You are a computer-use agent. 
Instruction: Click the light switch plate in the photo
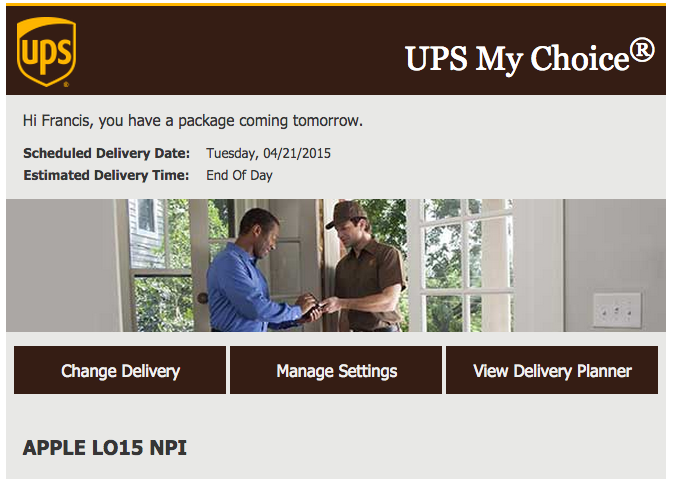[617, 311]
